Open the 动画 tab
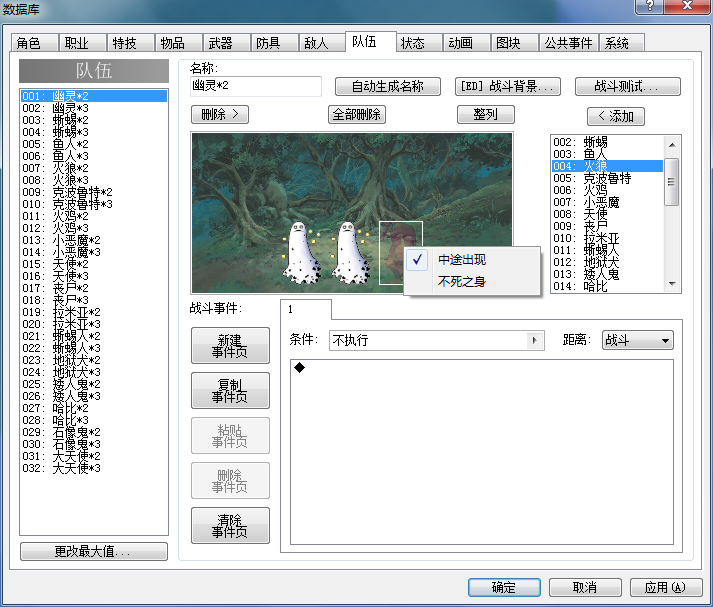Screen dimensions: 713x607 click(467, 43)
